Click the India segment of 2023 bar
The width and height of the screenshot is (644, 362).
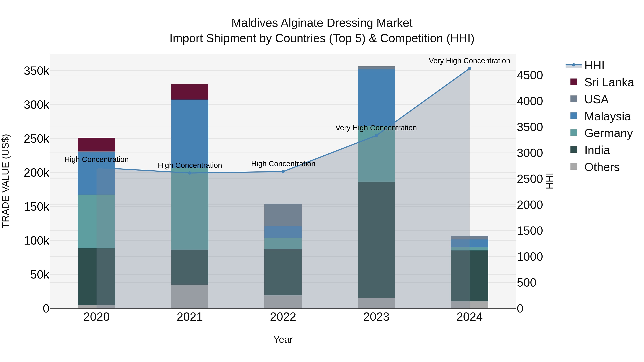(376, 240)
